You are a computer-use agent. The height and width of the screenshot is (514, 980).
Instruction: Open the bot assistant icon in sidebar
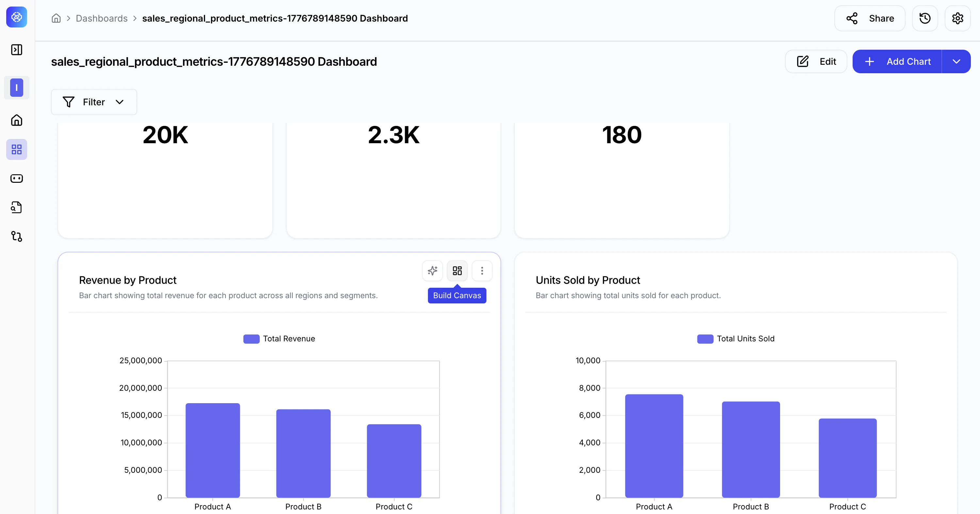pyautogui.click(x=17, y=178)
